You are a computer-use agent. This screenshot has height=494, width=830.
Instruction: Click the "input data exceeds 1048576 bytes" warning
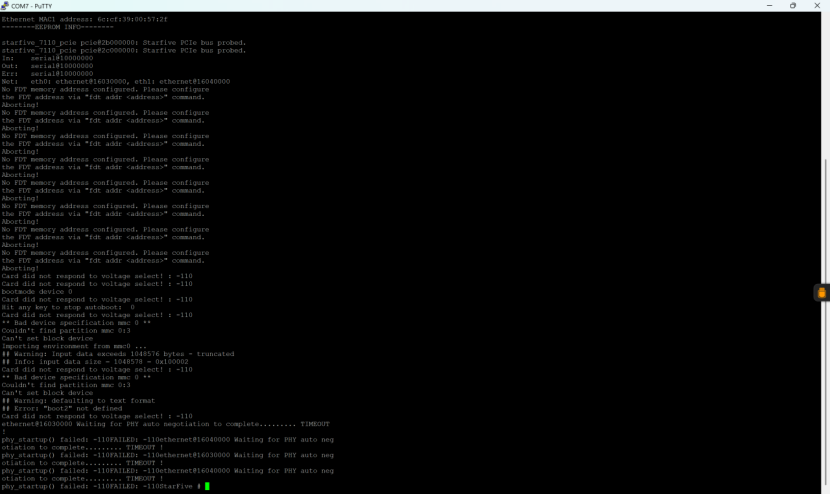point(118,354)
